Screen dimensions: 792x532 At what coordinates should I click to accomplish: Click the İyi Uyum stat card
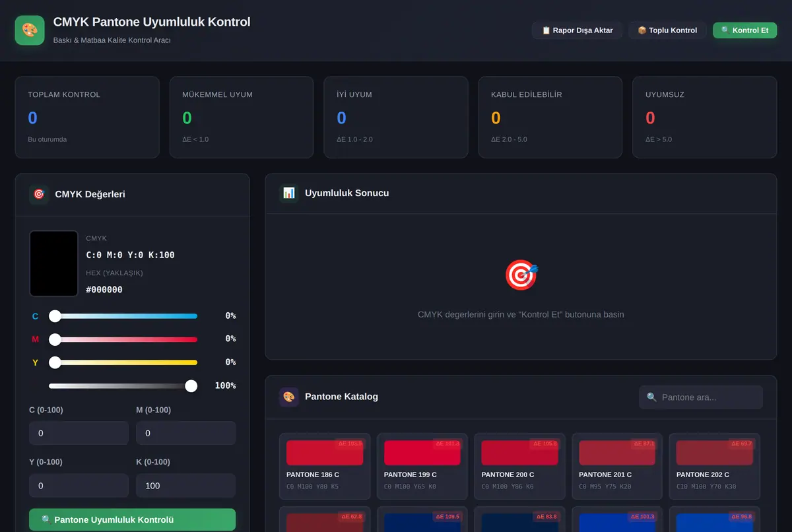pyautogui.click(x=396, y=117)
